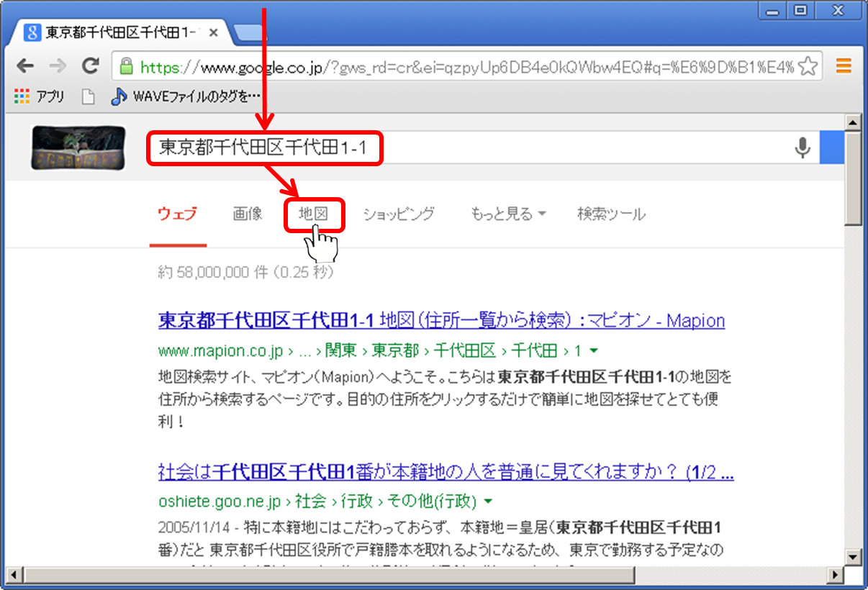The width and height of the screenshot is (868, 590).
Task: Bookmark this page with the star icon
Action: (x=808, y=67)
